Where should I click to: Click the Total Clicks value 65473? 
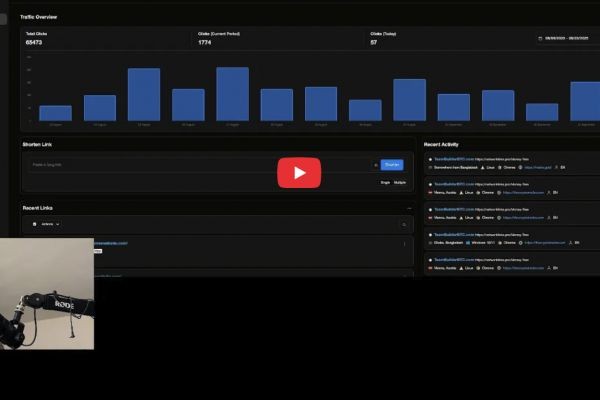pyautogui.click(x=34, y=42)
